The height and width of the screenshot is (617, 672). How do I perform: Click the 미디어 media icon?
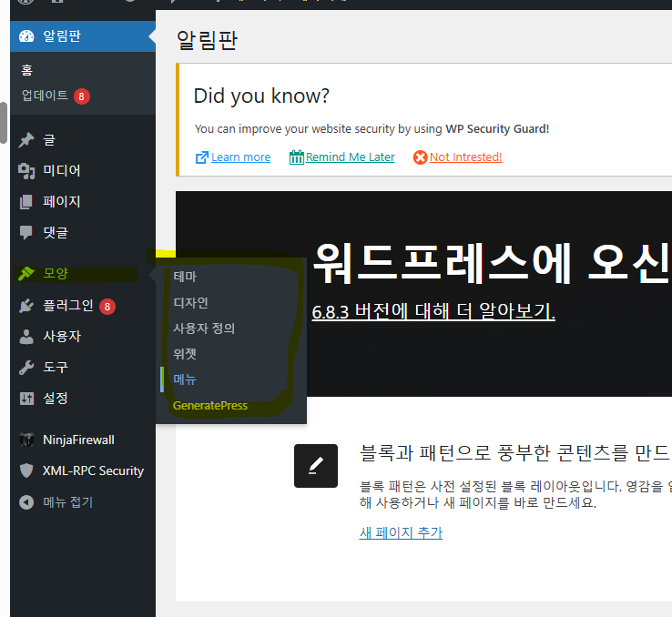pos(26,171)
